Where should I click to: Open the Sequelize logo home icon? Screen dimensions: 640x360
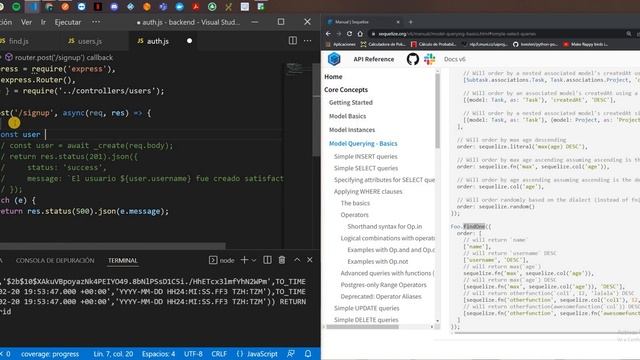point(334,59)
